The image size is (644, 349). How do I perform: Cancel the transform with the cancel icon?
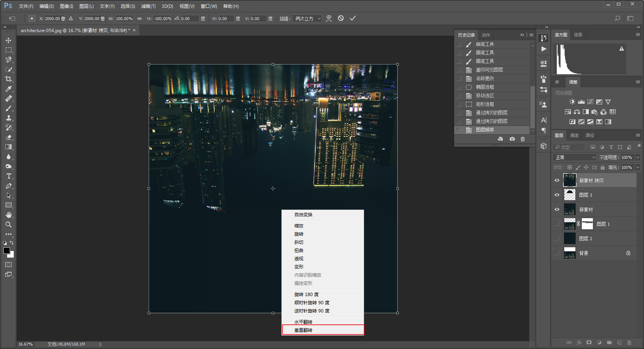(341, 18)
